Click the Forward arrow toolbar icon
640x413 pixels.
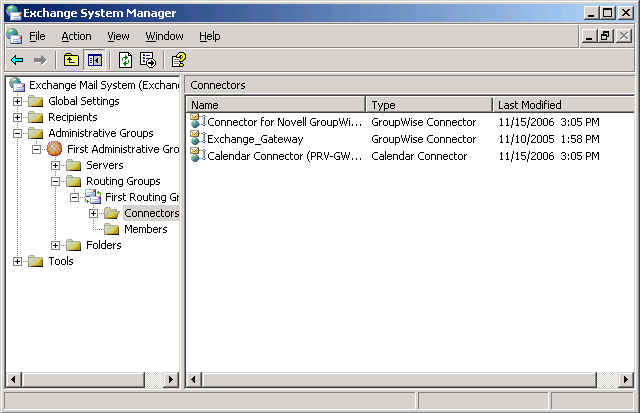pyautogui.click(x=40, y=60)
